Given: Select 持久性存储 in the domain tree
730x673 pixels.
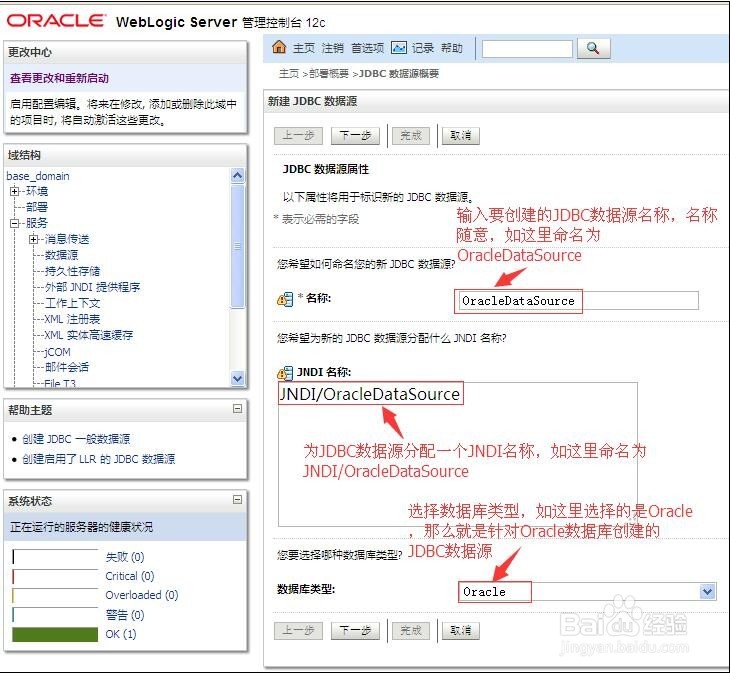Looking at the screenshot, I should point(72,271).
